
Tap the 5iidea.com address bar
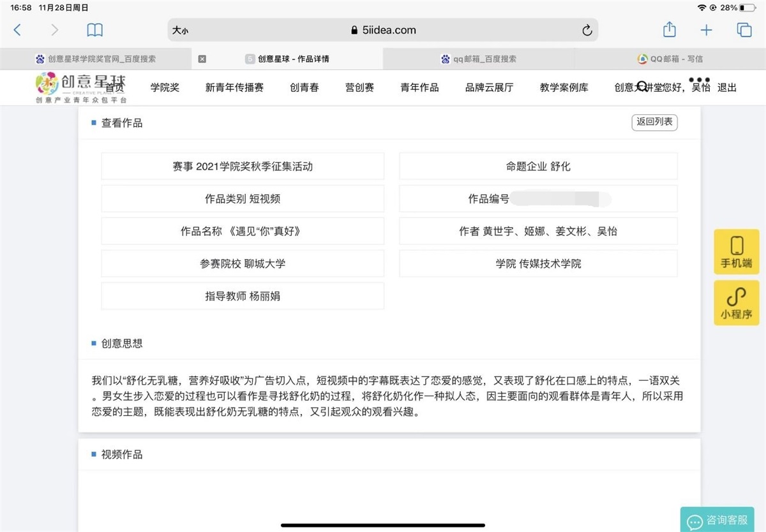click(x=383, y=30)
